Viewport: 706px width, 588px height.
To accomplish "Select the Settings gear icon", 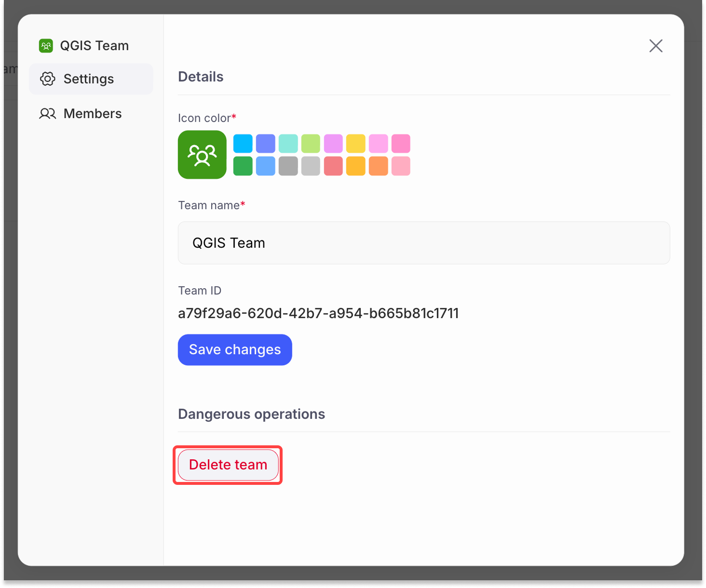I will (x=48, y=79).
